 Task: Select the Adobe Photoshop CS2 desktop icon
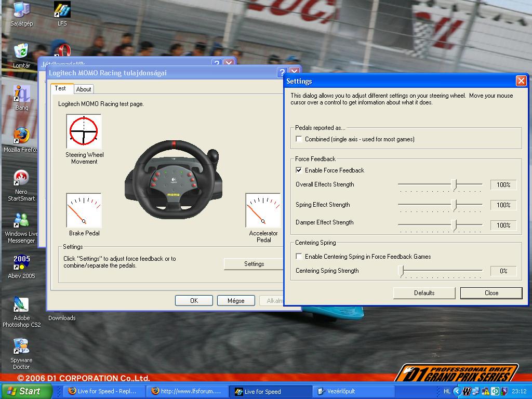pos(21,312)
